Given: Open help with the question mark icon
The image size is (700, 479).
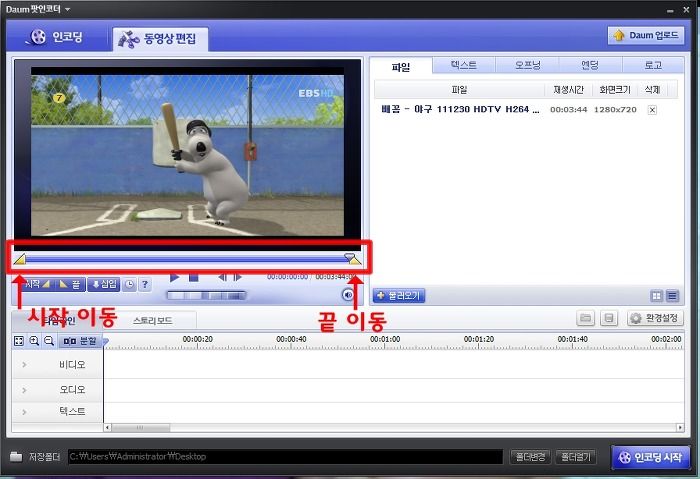Looking at the screenshot, I should [145, 284].
